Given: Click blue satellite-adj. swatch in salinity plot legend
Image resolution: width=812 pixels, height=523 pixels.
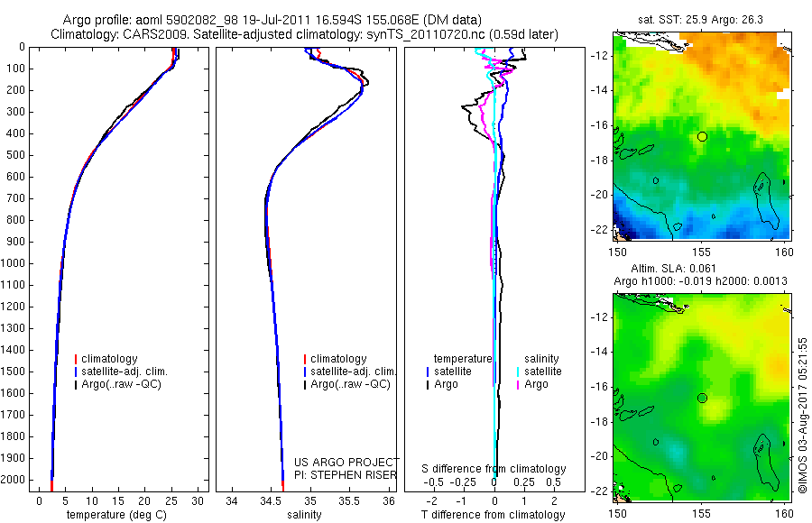Looking at the screenshot, I should [305, 372].
